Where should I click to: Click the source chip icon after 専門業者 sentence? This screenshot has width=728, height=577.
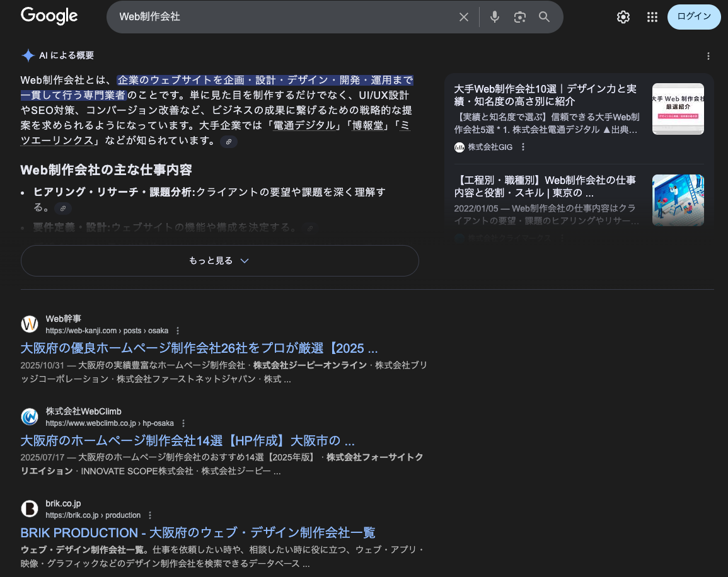[229, 141]
